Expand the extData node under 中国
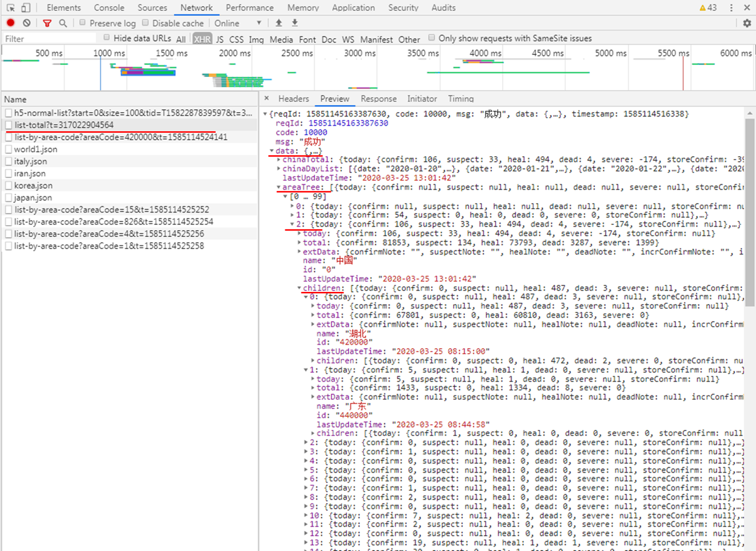Image resolution: width=756 pixels, height=551 pixels. tap(299, 252)
